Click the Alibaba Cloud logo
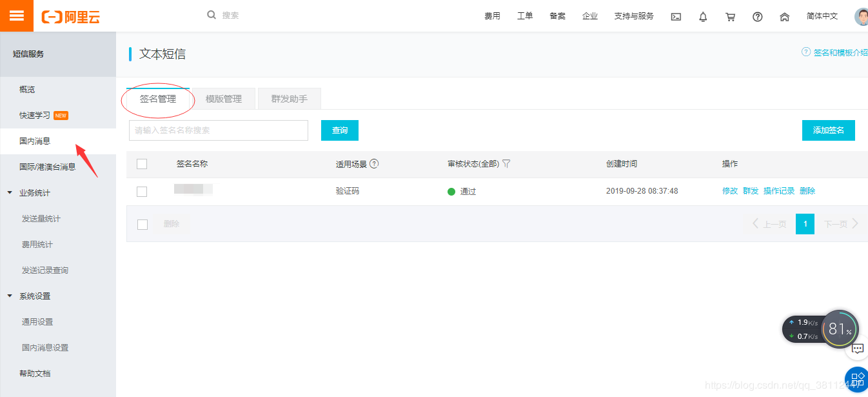This screenshot has height=397, width=868. (70, 17)
